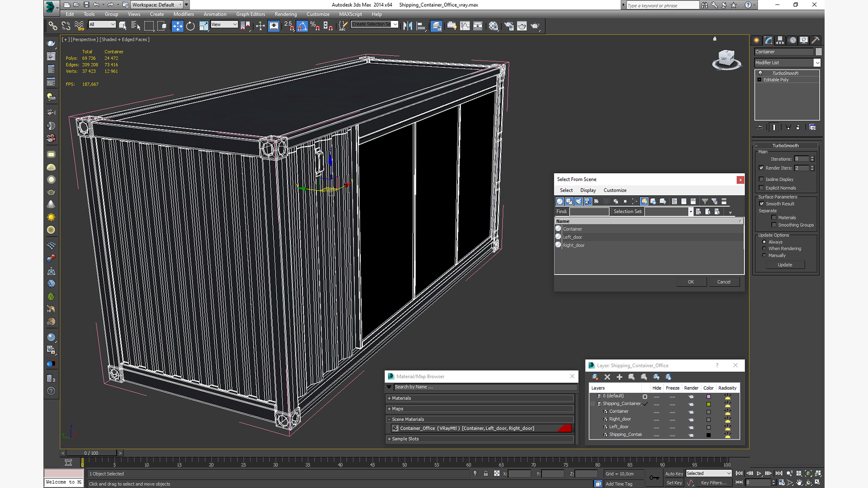Click the Auto Key button
The width and height of the screenshot is (868, 488).
coord(674,474)
